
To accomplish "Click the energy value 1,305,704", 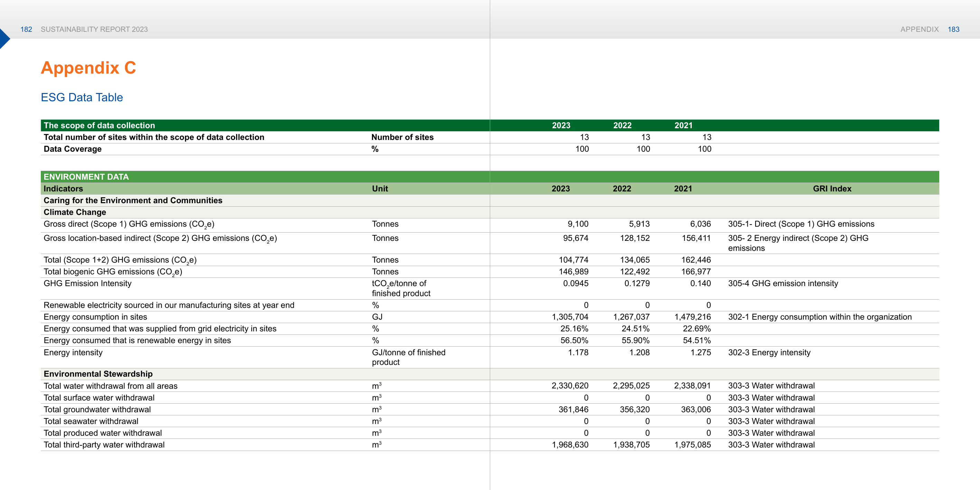I will [x=570, y=317].
